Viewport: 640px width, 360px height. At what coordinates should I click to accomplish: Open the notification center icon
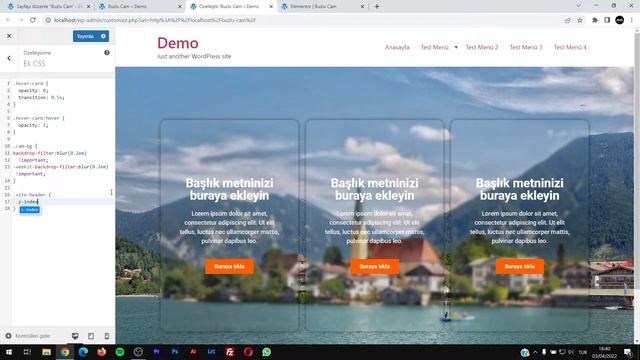coord(628,352)
